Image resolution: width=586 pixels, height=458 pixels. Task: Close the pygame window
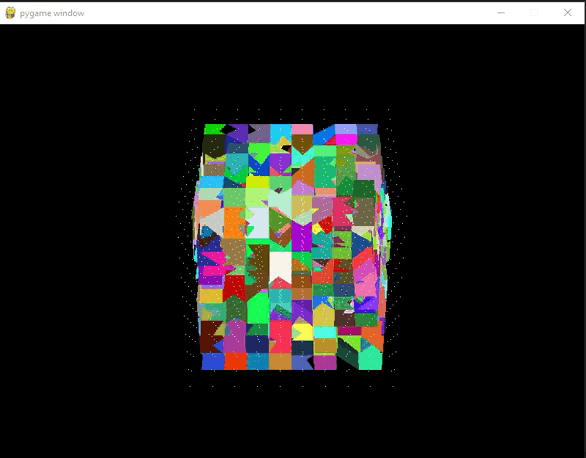(x=567, y=13)
